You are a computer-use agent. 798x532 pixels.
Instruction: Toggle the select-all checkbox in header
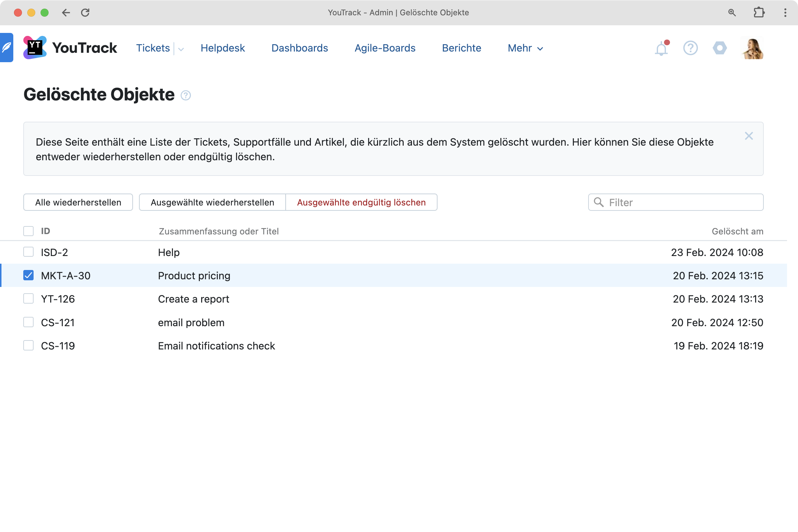click(x=29, y=231)
